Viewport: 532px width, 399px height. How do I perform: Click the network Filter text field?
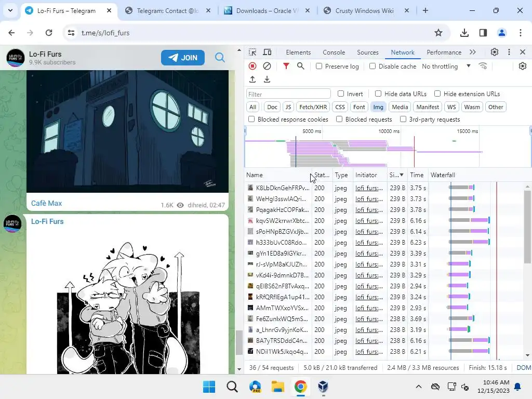point(288,94)
